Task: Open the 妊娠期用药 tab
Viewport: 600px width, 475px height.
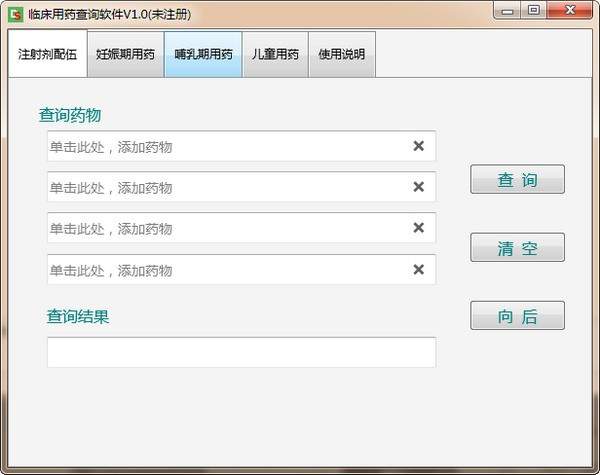Action: (126, 54)
